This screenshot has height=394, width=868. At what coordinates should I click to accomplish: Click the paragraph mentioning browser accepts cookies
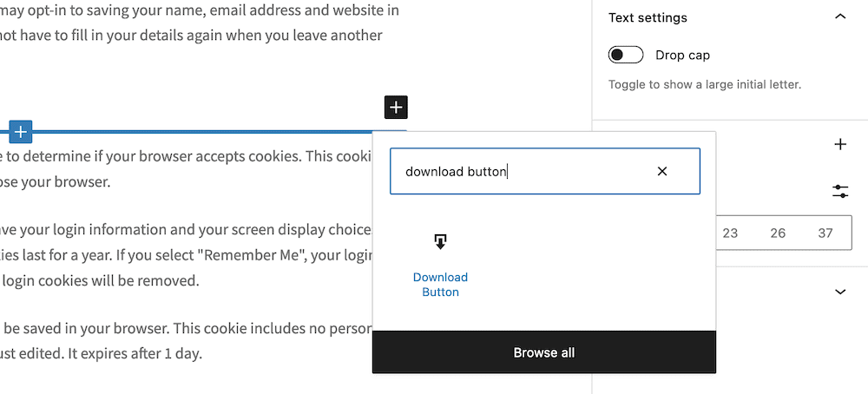click(x=186, y=168)
